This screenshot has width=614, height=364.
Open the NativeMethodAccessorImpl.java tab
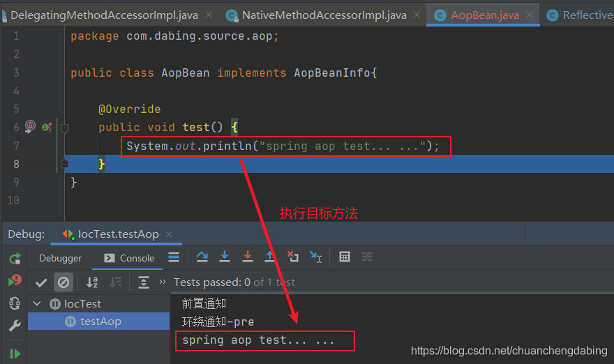point(324,15)
